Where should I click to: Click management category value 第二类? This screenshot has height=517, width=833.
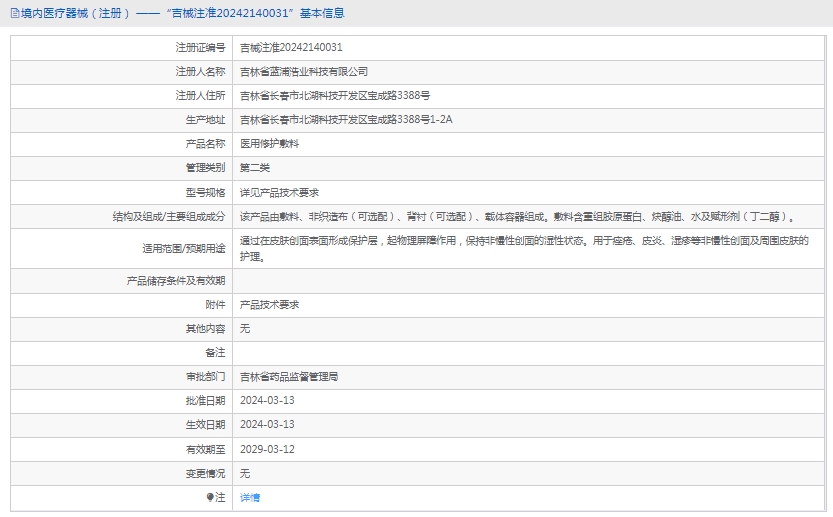pyautogui.click(x=255, y=167)
